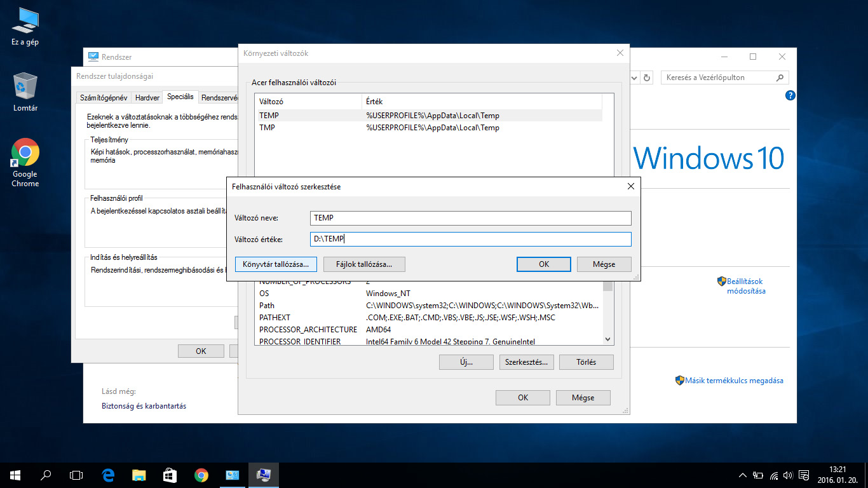Viewport: 868px width, 488px height.
Task: Open the Lomtár recycle bin icon
Action: coord(25,86)
